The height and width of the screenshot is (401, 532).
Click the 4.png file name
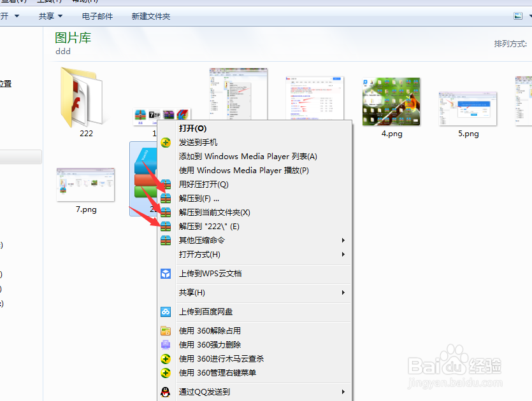tap(392, 134)
